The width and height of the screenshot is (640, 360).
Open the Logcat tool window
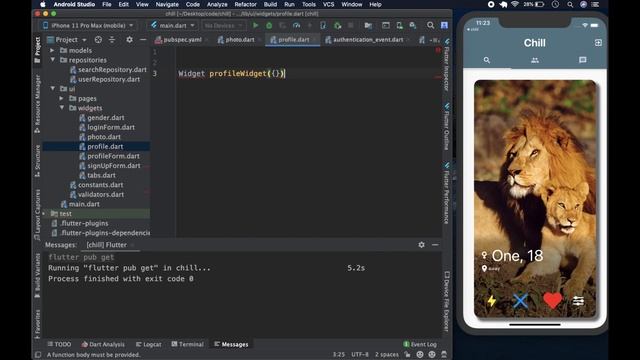point(149,344)
